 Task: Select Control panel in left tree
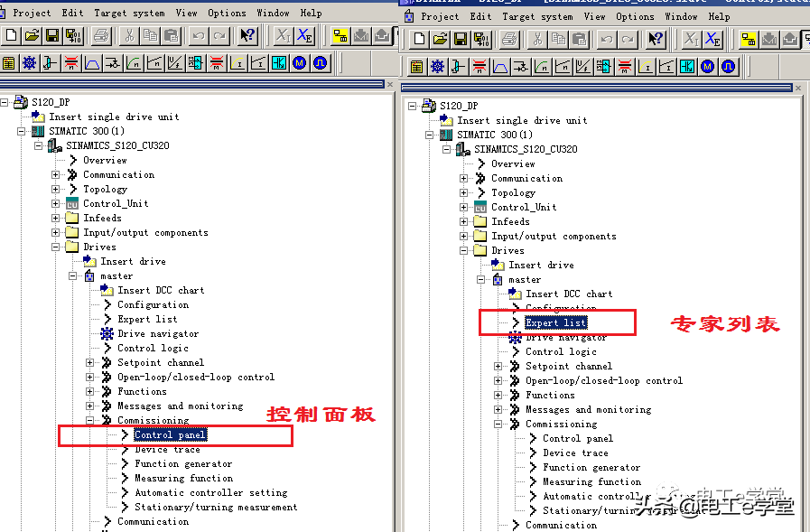[170, 434]
